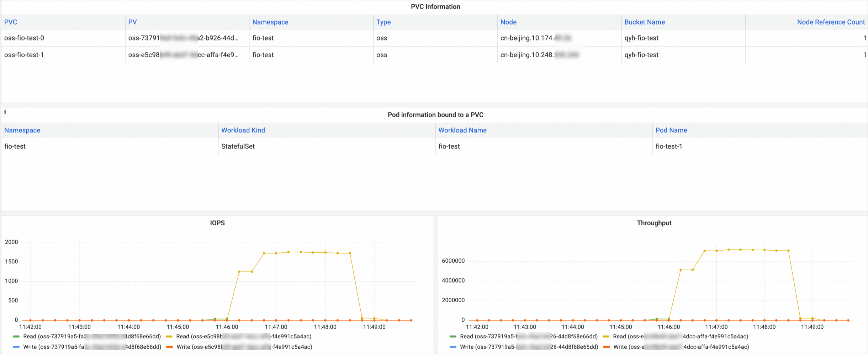The height and width of the screenshot is (354, 868).
Task: Toggle orange Write oss-e5c98 series in IOPS legend
Action: click(239, 347)
